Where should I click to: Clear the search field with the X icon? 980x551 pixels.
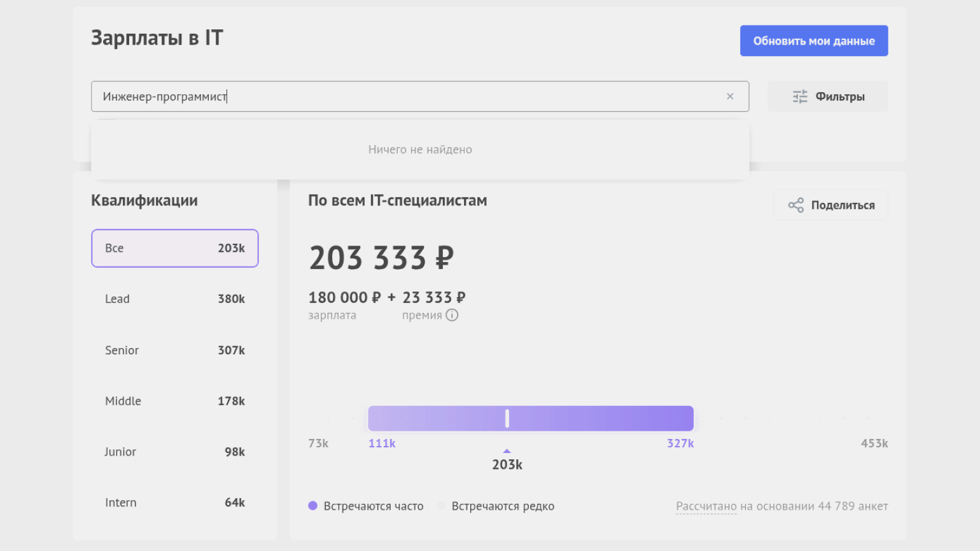(730, 97)
